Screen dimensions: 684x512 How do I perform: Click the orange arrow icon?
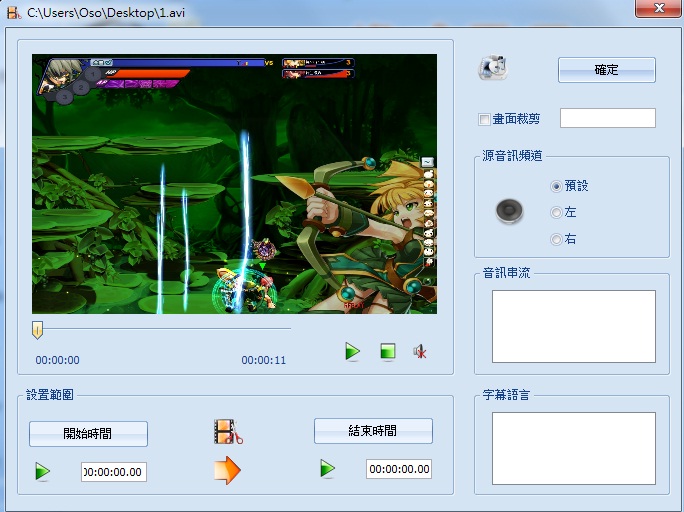[x=227, y=471]
